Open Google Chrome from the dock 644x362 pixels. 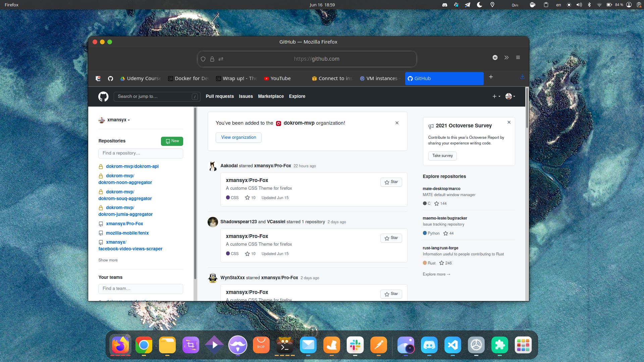point(144,345)
